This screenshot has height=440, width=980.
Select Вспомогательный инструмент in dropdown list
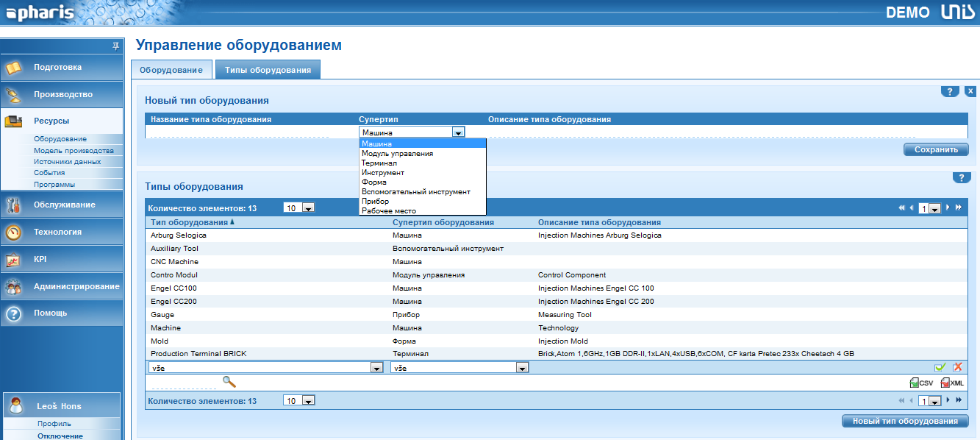click(x=423, y=191)
